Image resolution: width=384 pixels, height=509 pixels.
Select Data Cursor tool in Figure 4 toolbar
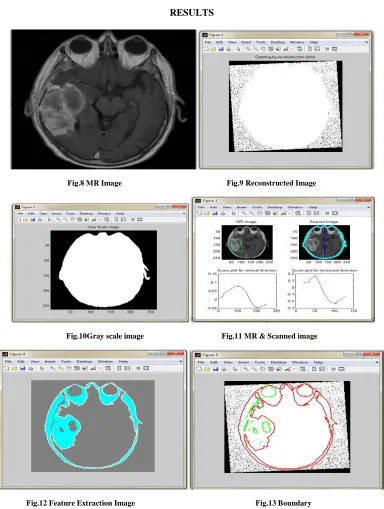coord(85,368)
